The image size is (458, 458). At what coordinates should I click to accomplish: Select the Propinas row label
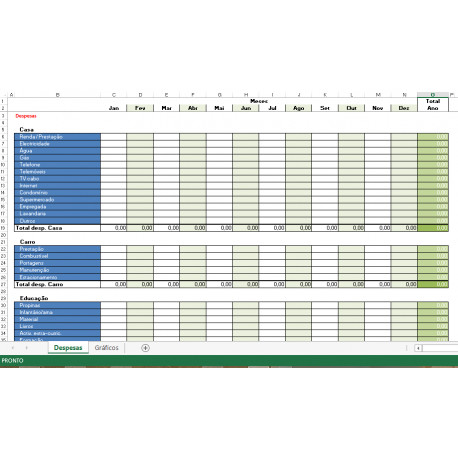coord(57,305)
